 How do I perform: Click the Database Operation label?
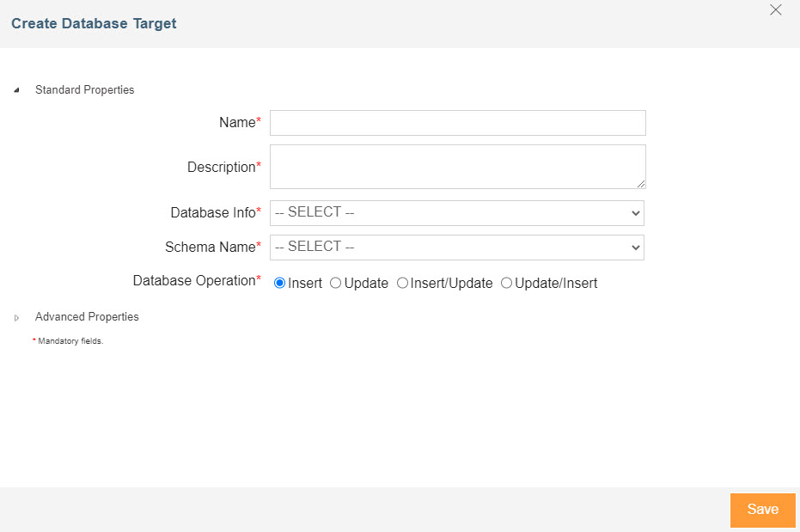click(x=194, y=280)
